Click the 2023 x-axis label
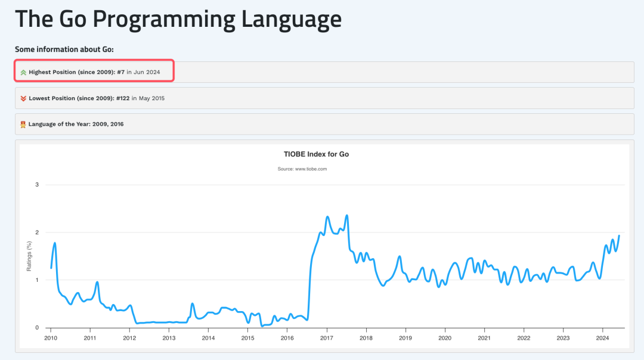This screenshot has width=644, height=360. click(563, 338)
